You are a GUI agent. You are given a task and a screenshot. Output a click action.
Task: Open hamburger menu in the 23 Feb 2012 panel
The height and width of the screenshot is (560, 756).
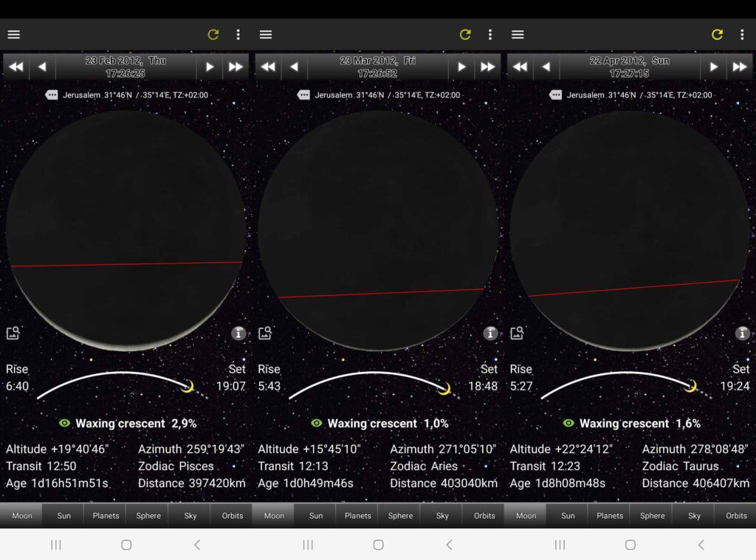click(14, 35)
